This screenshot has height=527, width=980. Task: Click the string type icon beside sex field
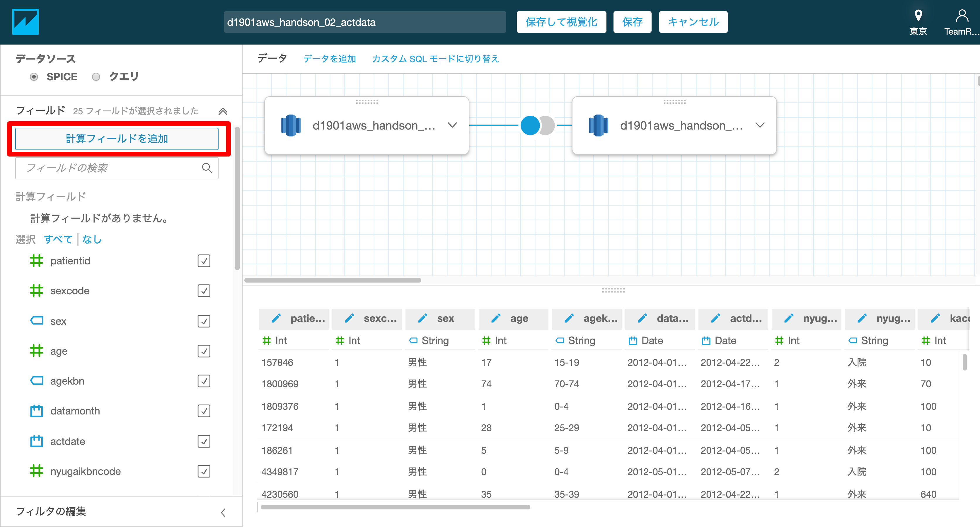click(x=37, y=321)
